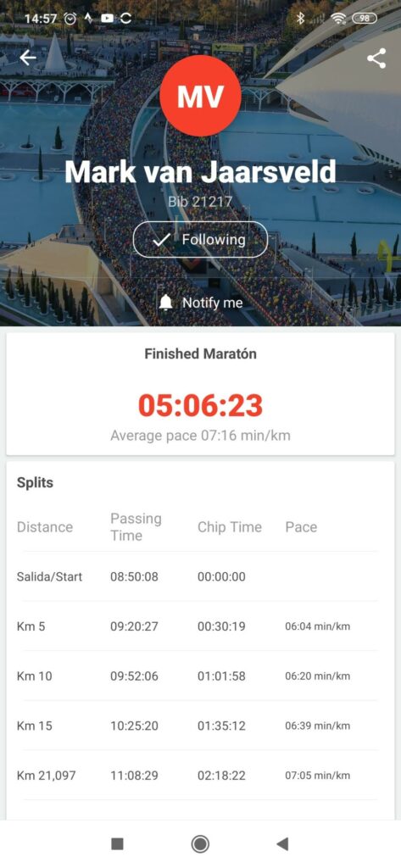Select the Km 21,097 split row
The height and width of the screenshot is (868, 401).
200,775
